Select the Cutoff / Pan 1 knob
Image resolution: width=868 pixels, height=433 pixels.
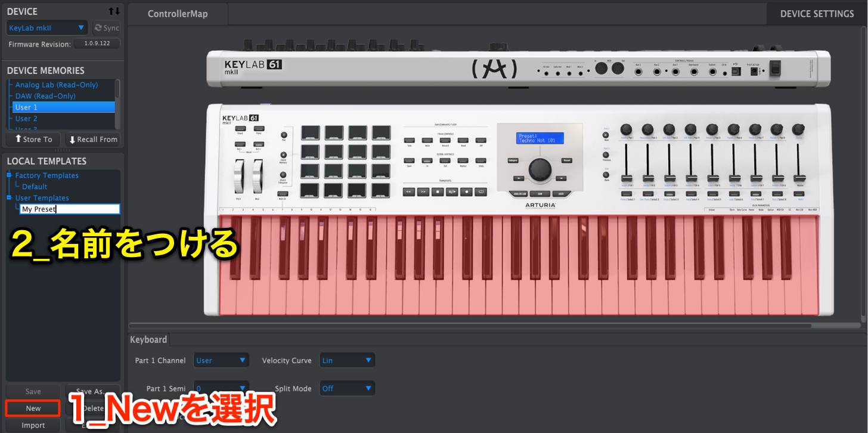click(x=626, y=129)
